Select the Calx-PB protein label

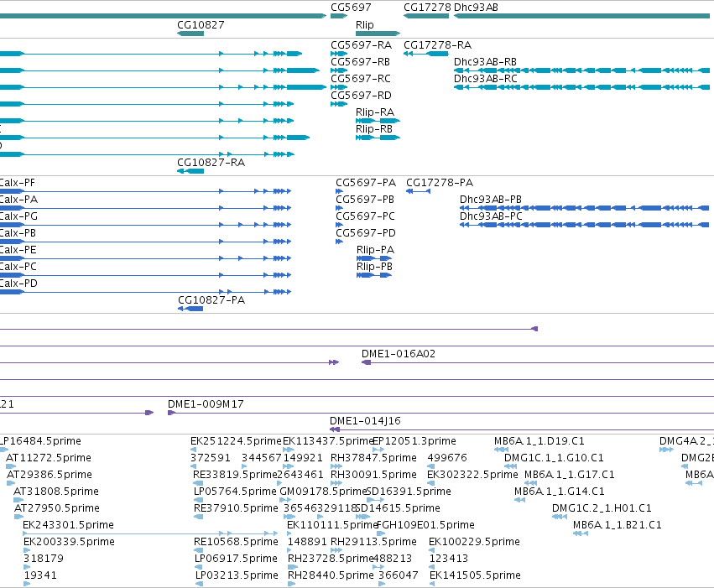18,233
